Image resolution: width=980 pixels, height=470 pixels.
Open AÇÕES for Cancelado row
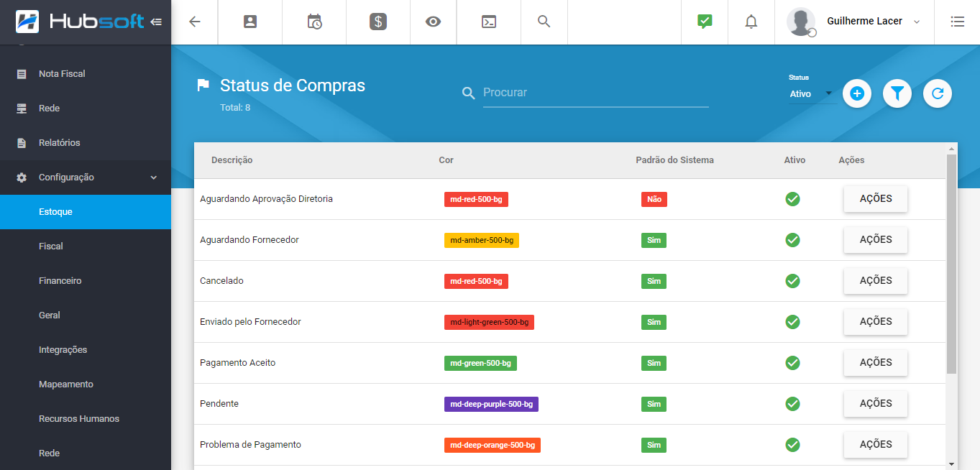click(x=876, y=281)
